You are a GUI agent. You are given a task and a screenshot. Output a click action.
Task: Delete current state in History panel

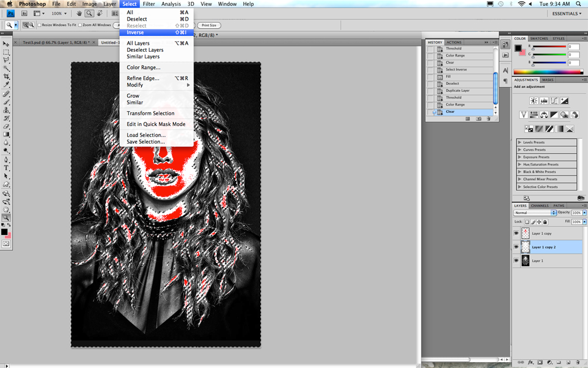(x=489, y=119)
